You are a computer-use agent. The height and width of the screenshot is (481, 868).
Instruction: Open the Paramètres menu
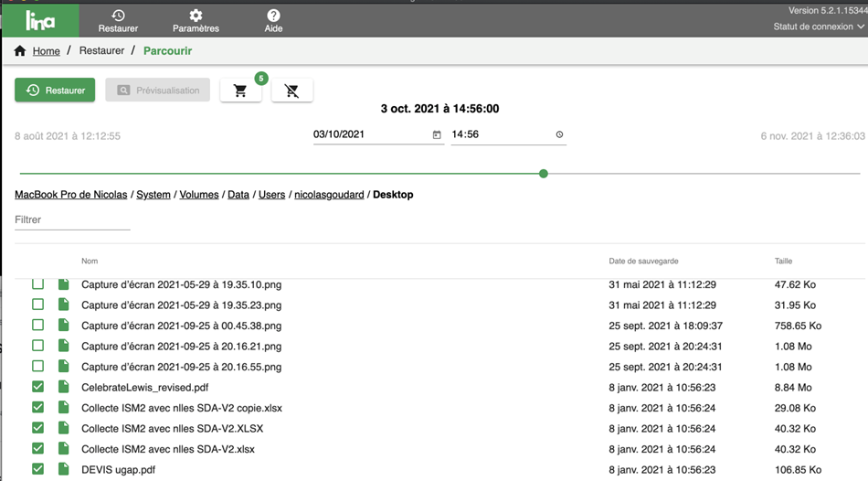pos(196,20)
